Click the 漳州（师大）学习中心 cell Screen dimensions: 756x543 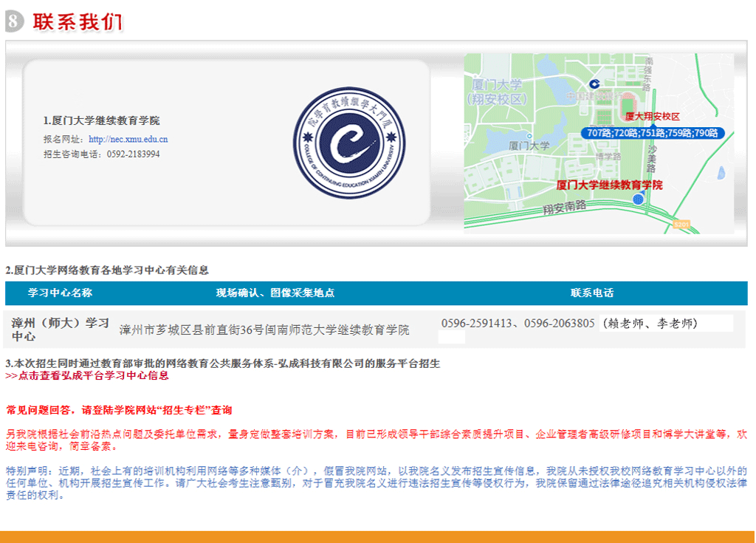tap(61, 329)
